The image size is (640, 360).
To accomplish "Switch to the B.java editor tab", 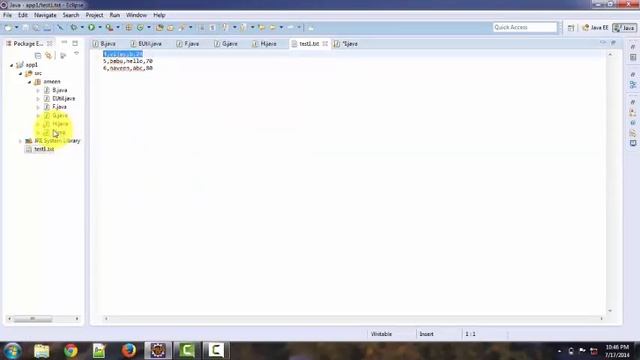I will click(x=104, y=44).
